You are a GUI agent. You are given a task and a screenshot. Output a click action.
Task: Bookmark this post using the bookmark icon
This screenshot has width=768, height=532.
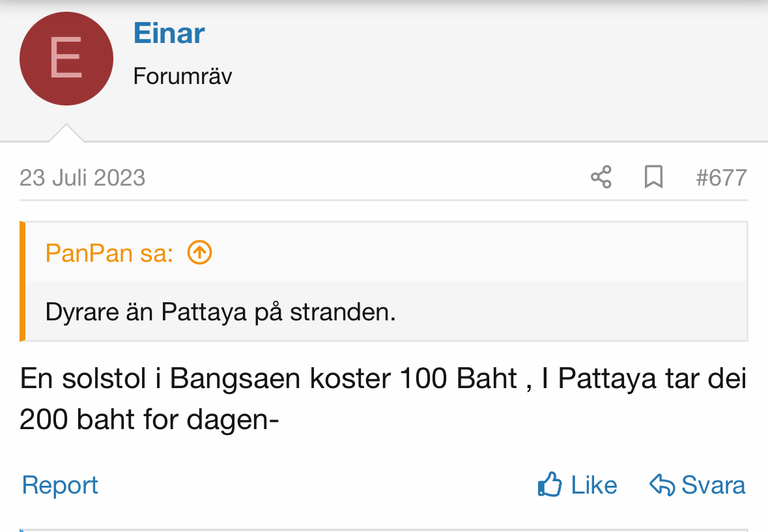pos(653,177)
